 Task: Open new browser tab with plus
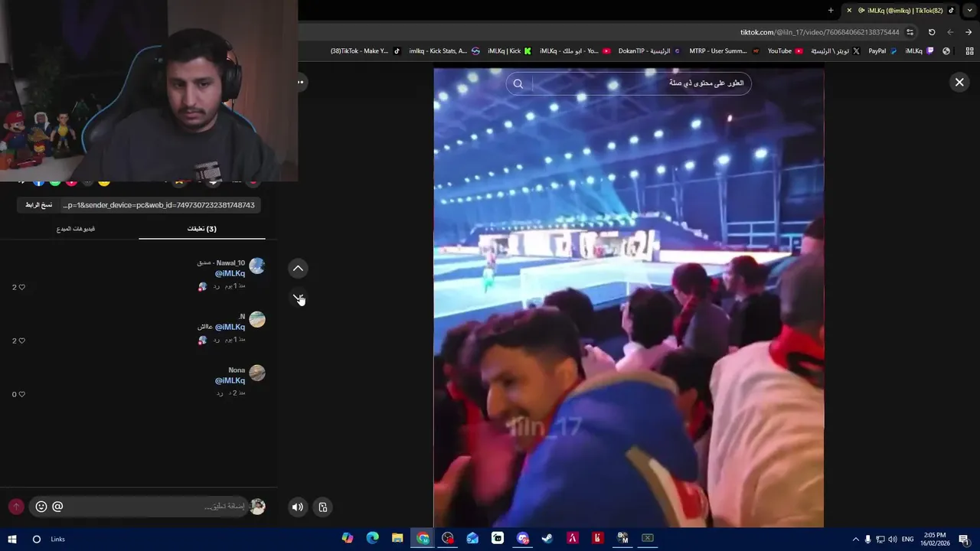coord(831,10)
